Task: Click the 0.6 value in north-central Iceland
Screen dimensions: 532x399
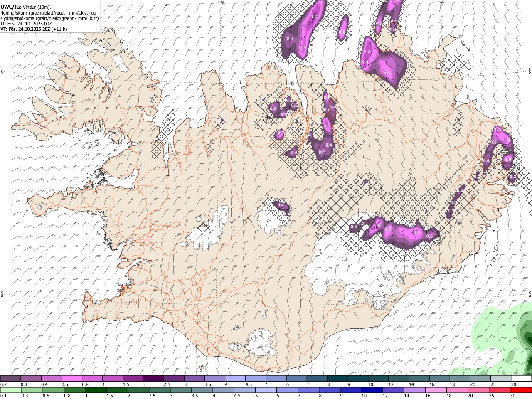Action: (327, 98)
